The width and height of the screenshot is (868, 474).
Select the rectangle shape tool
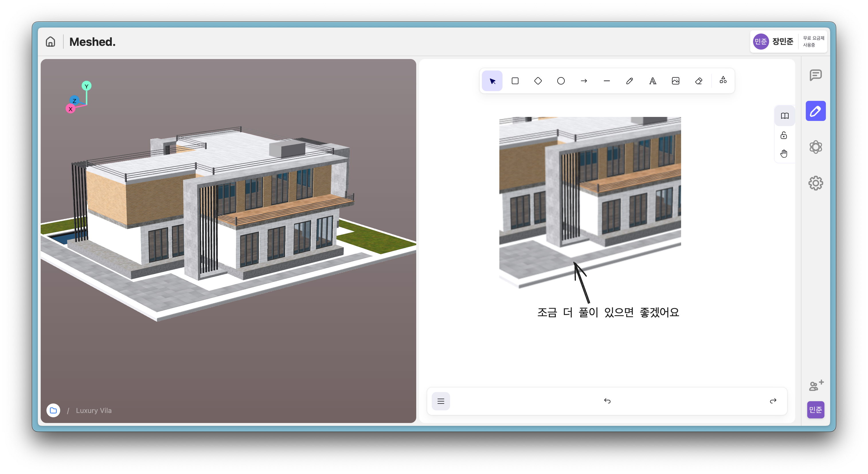click(x=515, y=81)
